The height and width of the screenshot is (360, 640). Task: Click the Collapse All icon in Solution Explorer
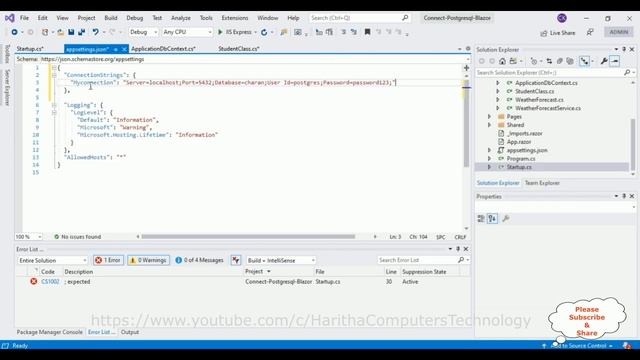pyautogui.click(x=560, y=61)
